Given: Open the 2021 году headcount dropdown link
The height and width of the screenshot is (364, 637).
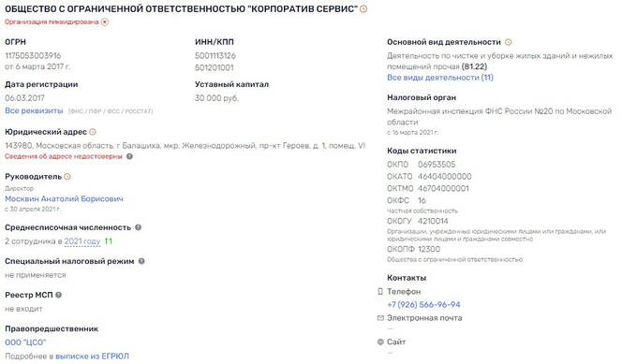Looking at the screenshot, I should [x=82, y=241].
